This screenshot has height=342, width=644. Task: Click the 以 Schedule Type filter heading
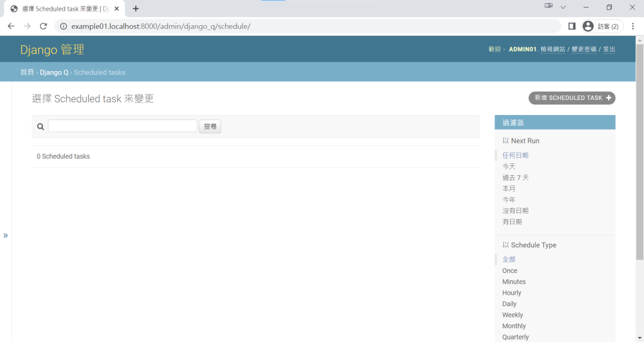530,245
